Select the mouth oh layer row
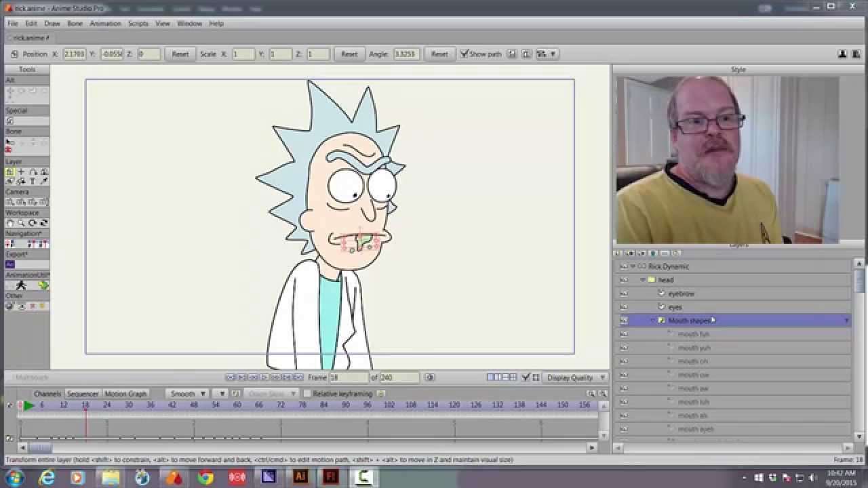The height and width of the screenshot is (488, 868). 732,361
